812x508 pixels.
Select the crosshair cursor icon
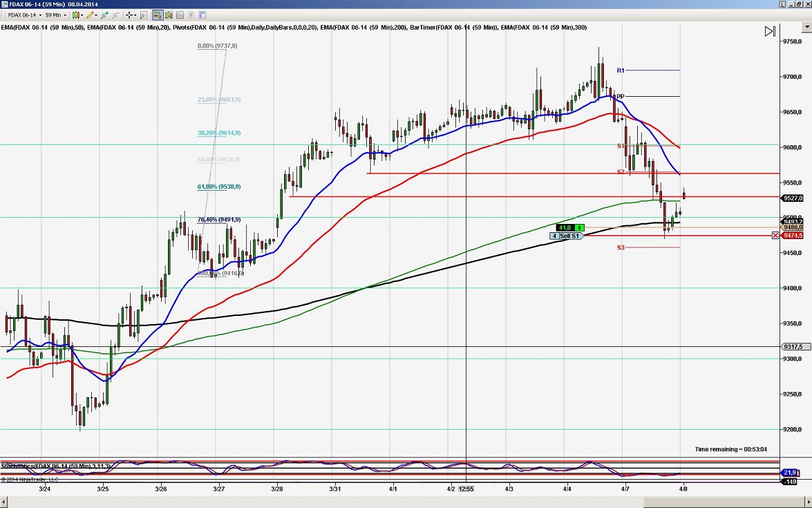tap(131, 15)
